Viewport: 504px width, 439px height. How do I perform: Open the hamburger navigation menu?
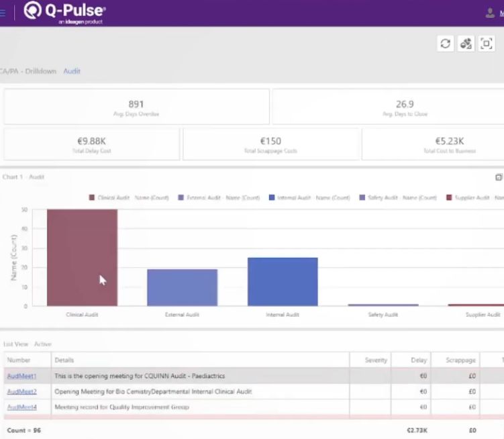[3, 13]
